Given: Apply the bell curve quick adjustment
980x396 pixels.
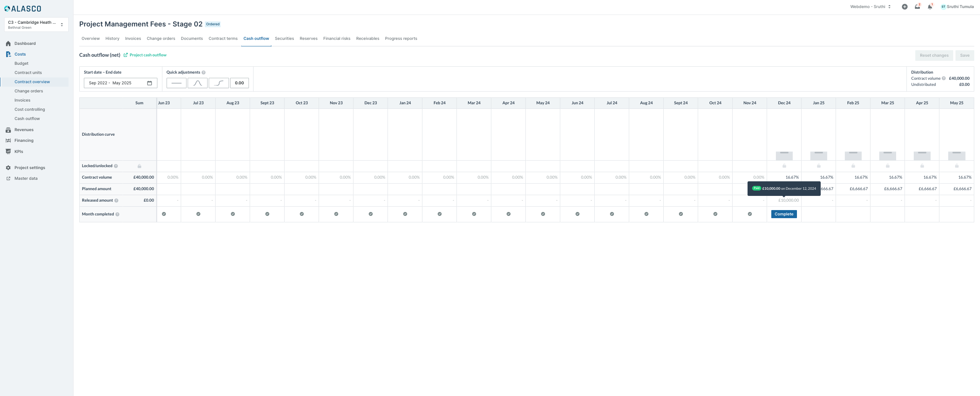Looking at the screenshot, I should [198, 83].
